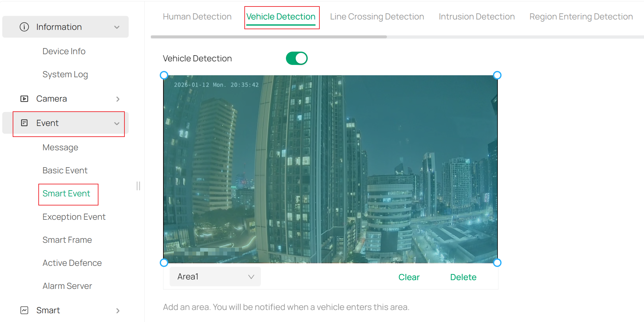
Task: Open the Area1 dropdown
Action: [x=215, y=277]
